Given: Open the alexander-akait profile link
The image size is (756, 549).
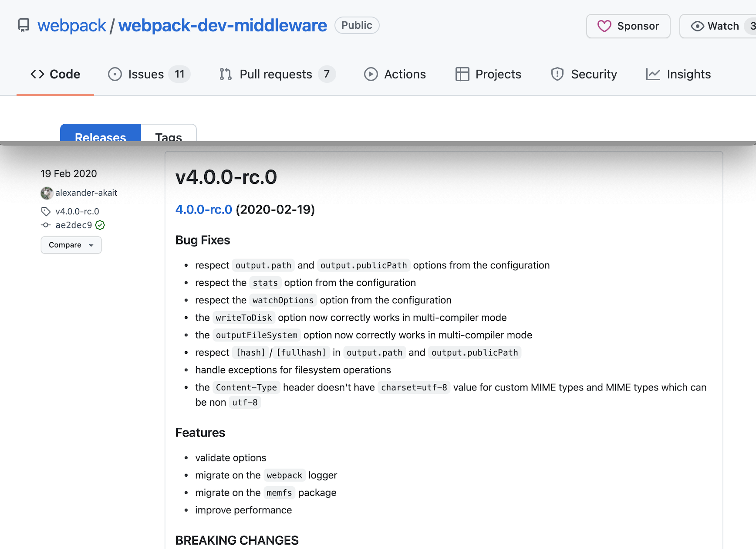Looking at the screenshot, I should (86, 193).
